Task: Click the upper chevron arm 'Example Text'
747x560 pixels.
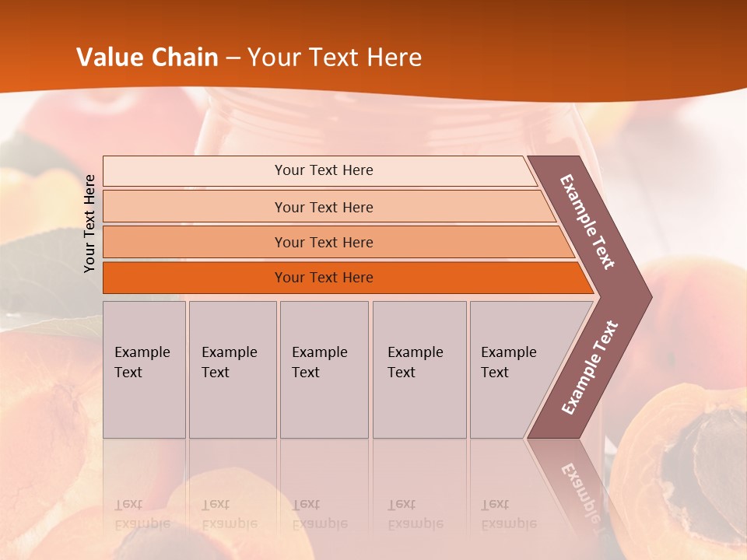Action: [588, 222]
